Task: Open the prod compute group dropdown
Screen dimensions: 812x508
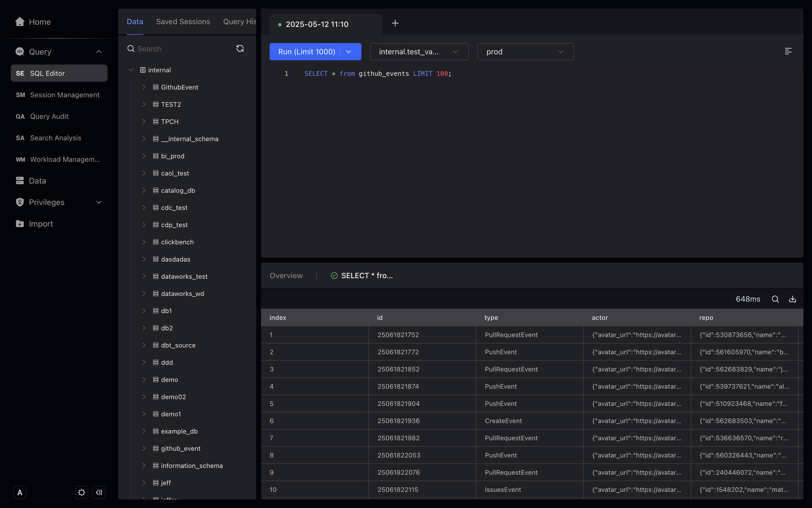Action: pyautogui.click(x=525, y=51)
